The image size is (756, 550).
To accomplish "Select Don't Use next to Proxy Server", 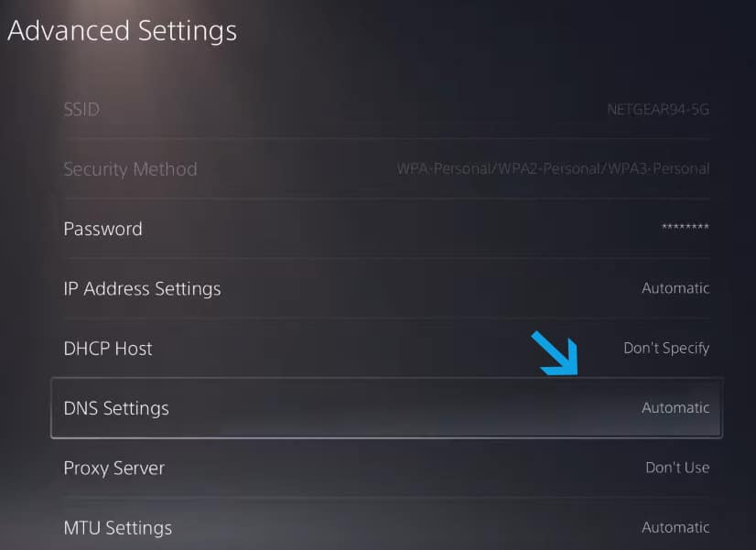I will (677, 468).
